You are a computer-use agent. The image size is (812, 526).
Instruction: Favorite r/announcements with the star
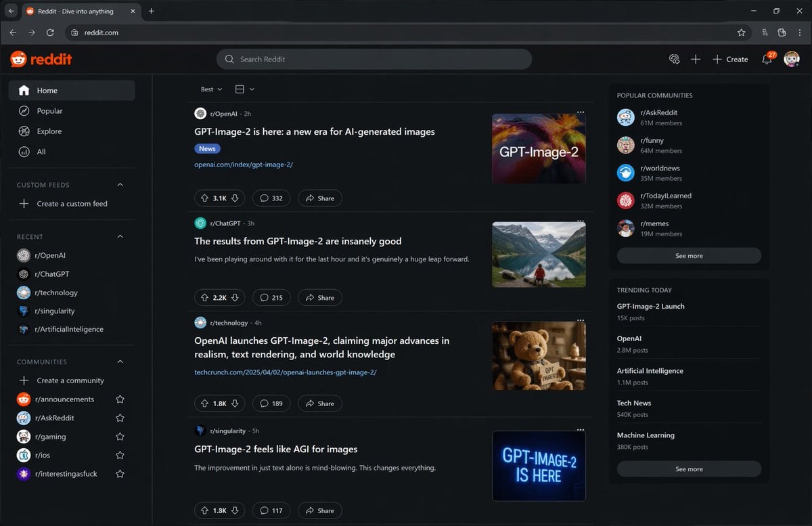[120, 399]
